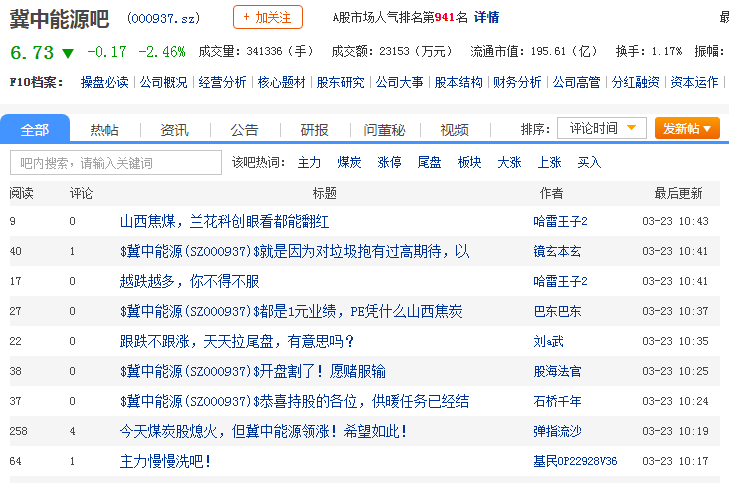Select the 全部 tab
Screen dimensions: 729x483
click(x=35, y=128)
